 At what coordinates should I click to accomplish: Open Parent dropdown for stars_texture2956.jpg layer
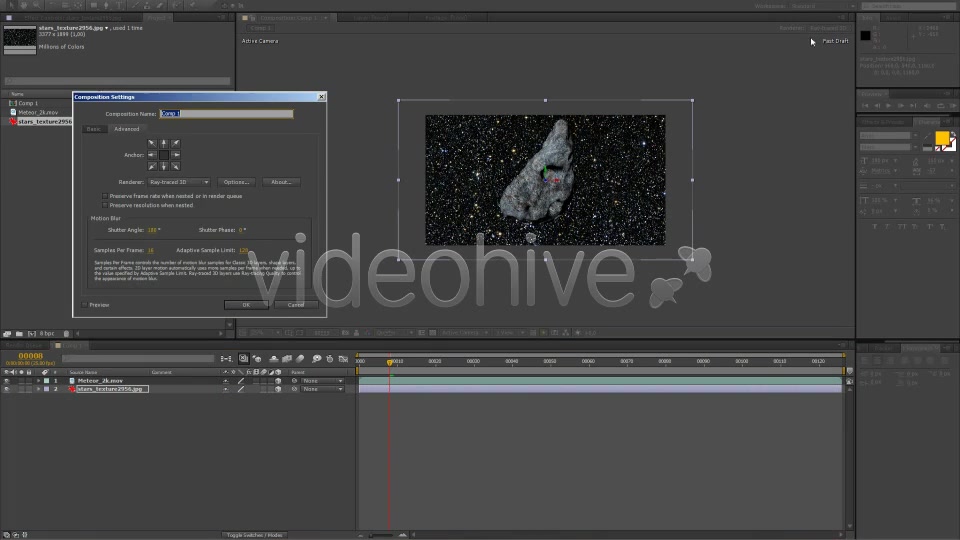323,389
